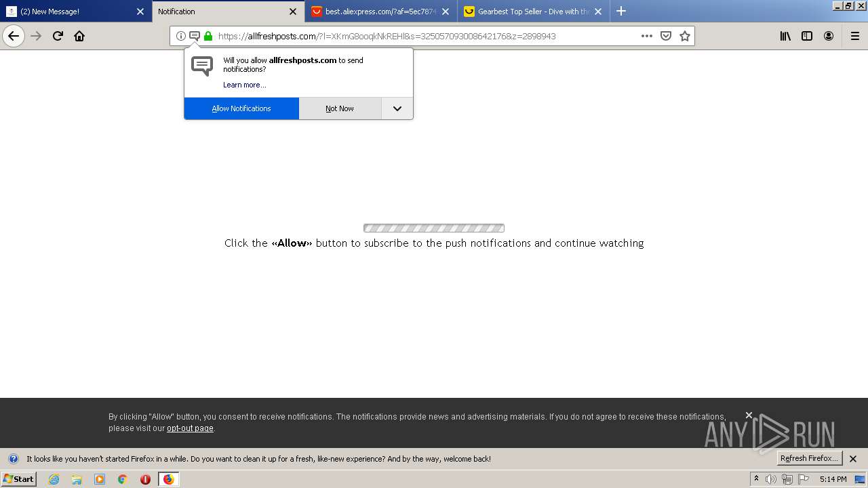Viewport: 868px width, 488px height.
Task: Click the question mark info icon
Action: 13,459
